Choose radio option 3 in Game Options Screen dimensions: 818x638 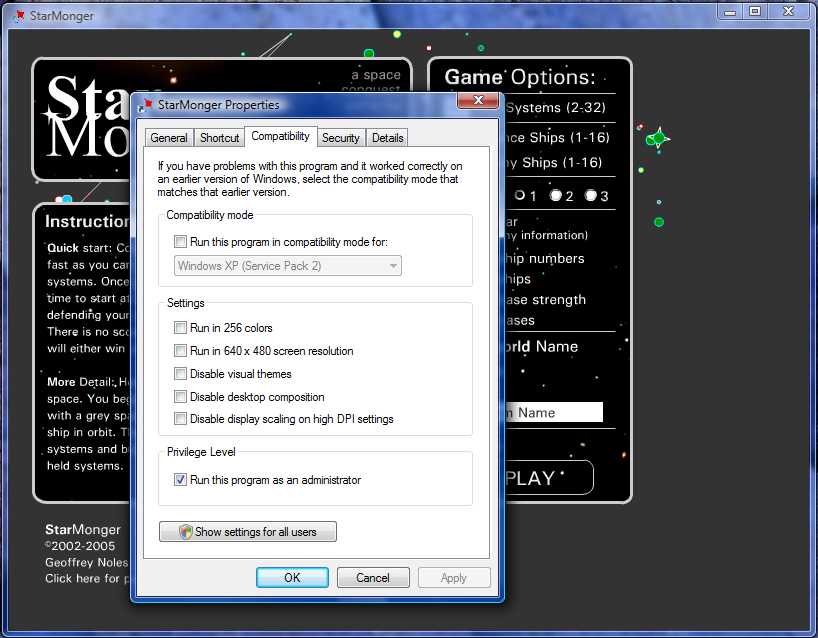[591, 196]
